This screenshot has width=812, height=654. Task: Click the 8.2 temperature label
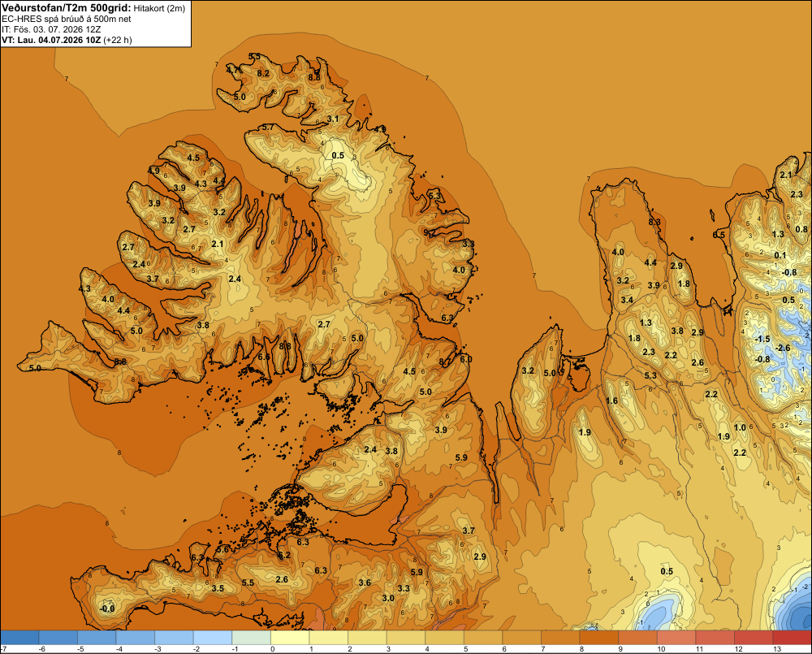[x=263, y=73]
